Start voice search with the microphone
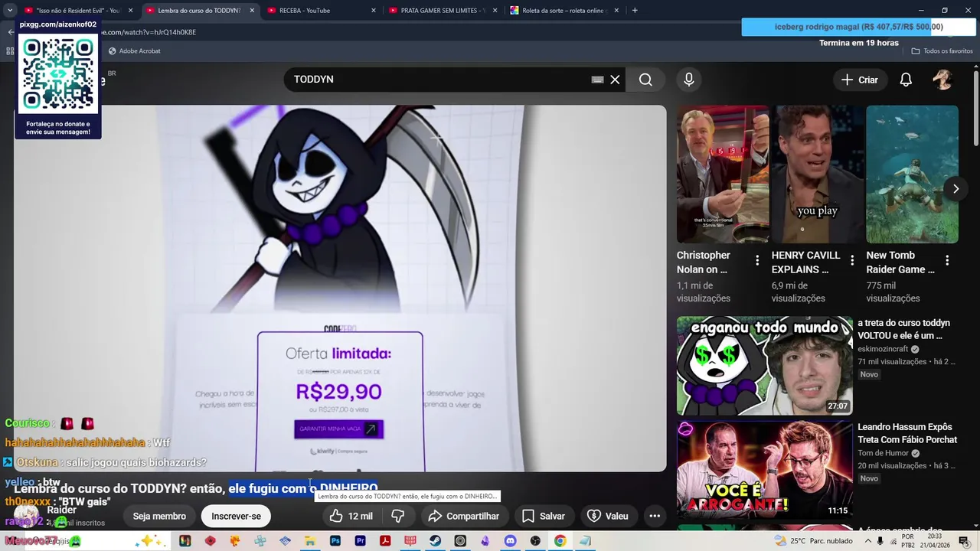 pyautogui.click(x=688, y=80)
